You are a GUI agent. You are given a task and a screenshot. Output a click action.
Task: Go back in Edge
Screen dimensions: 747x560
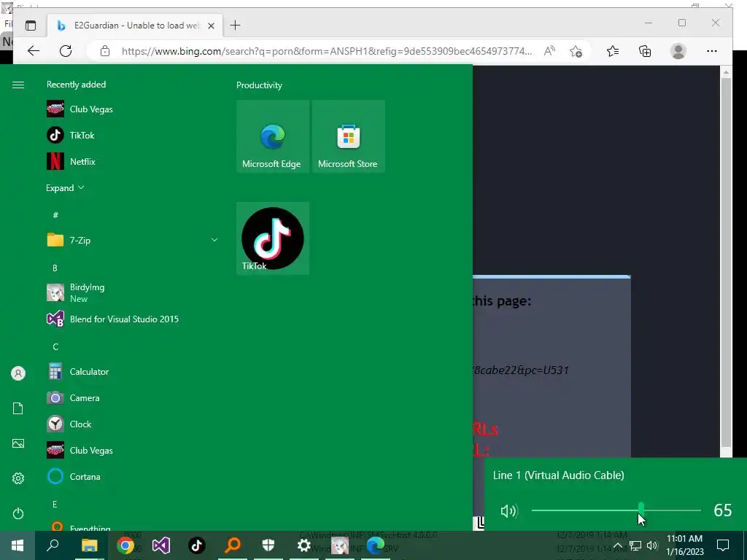tap(34, 51)
